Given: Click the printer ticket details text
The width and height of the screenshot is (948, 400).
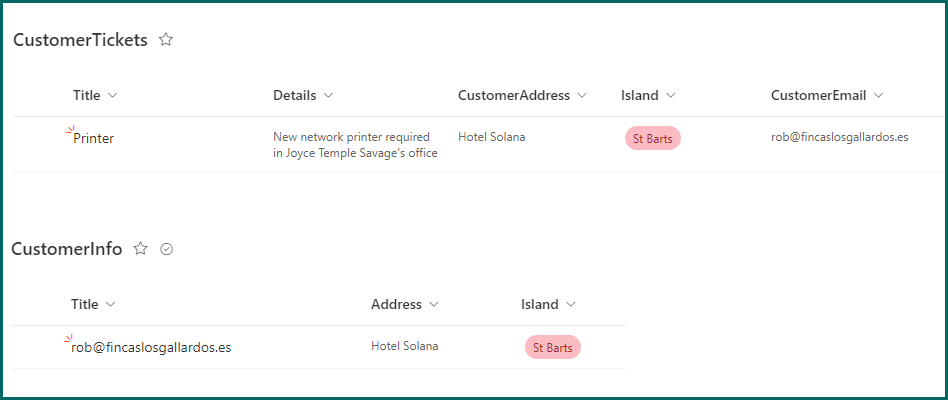Looking at the screenshot, I should pyautogui.click(x=355, y=145).
